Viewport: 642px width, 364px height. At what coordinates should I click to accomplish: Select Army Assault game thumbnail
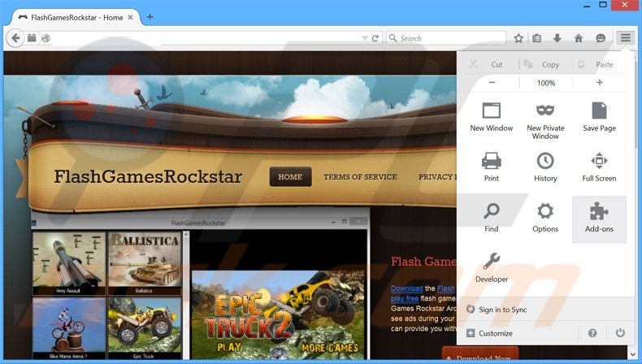click(x=69, y=262)
